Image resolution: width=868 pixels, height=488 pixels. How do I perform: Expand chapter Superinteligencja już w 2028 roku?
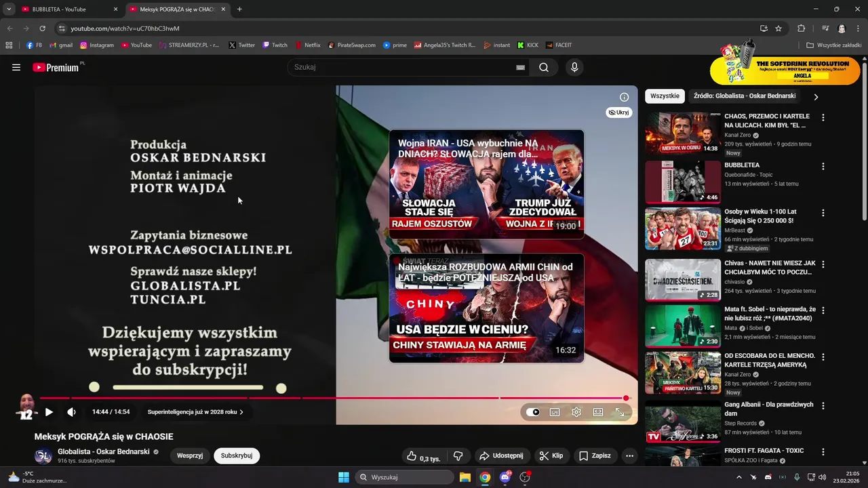(195, 411)
